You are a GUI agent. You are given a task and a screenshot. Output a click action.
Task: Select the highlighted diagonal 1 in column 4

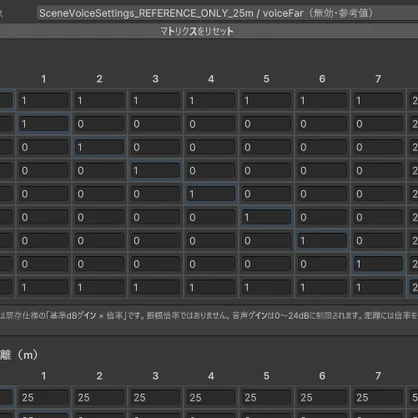(211, 194)
